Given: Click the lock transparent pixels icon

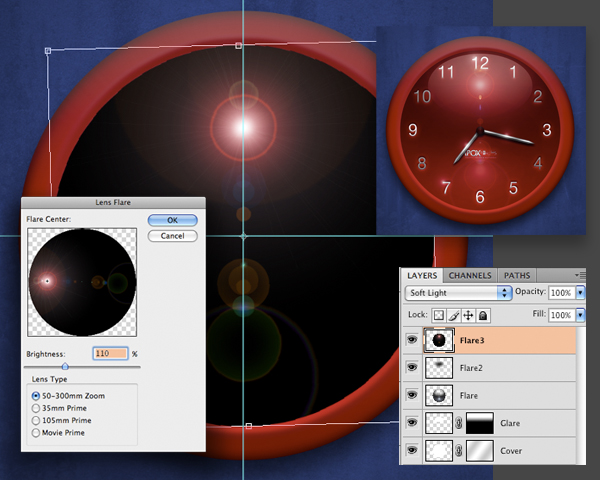Looking at the screenshot, I should click(x=441, y=315).
